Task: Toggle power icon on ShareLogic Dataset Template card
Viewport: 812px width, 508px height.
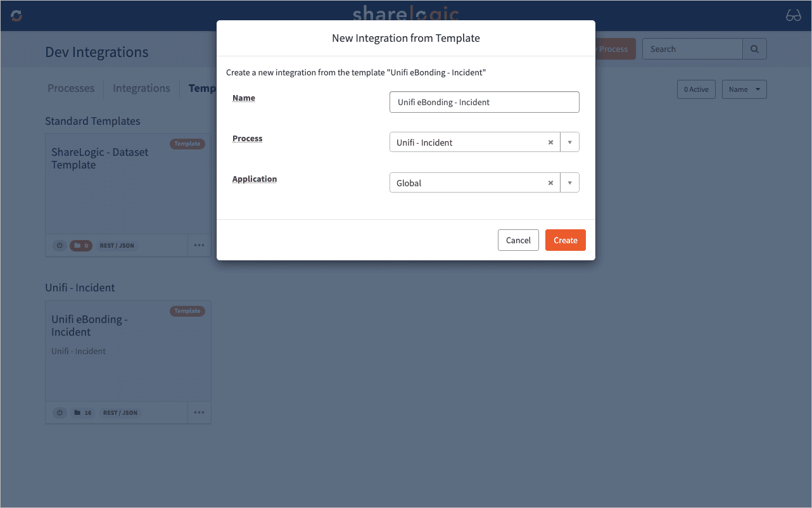Action: coord(60,245)
